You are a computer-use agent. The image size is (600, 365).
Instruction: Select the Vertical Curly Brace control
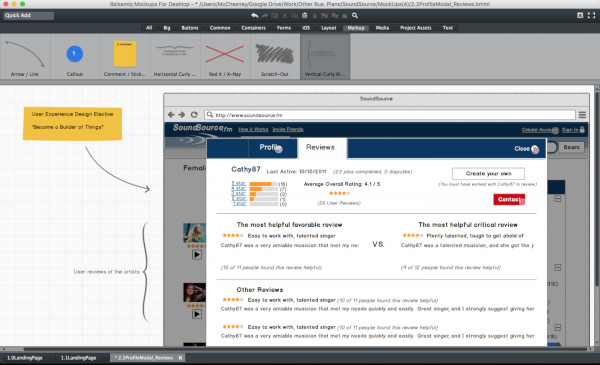tap(325, 56)
